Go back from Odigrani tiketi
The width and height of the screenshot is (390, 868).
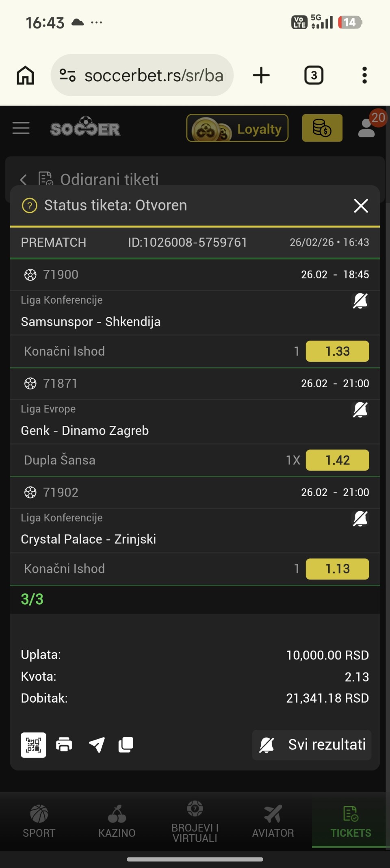point(24,179)
